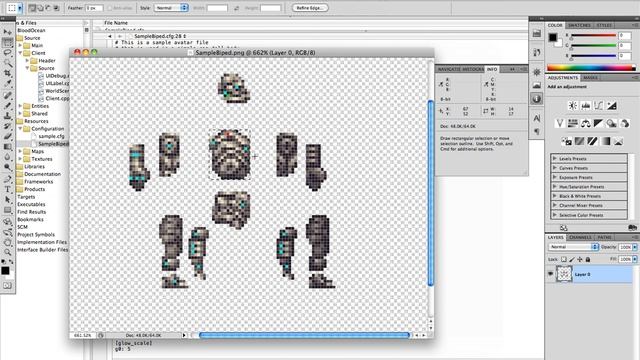This screenshot has width=640, height=360.
Task: Add an Invert adjustment
Action: [x=567, y=141]
